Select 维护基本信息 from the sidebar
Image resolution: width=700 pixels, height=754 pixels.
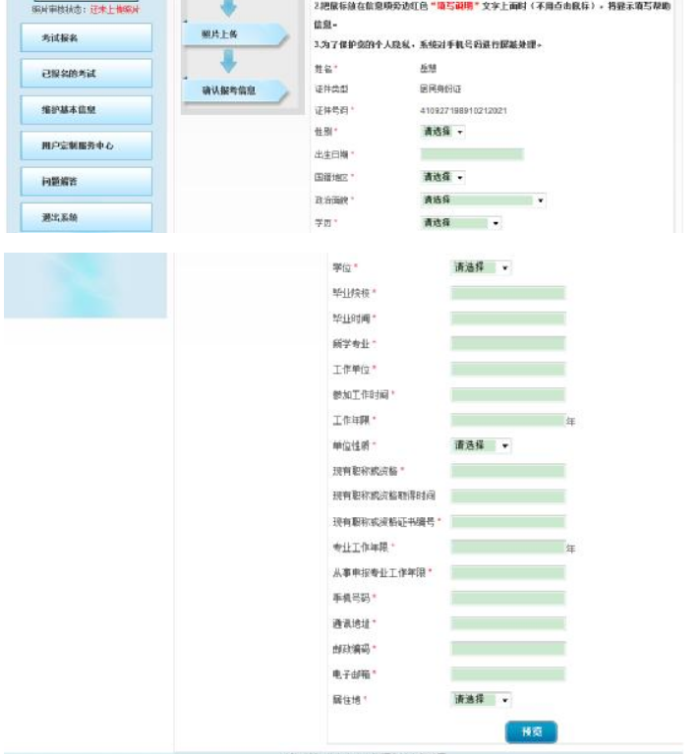coord(86,110)
